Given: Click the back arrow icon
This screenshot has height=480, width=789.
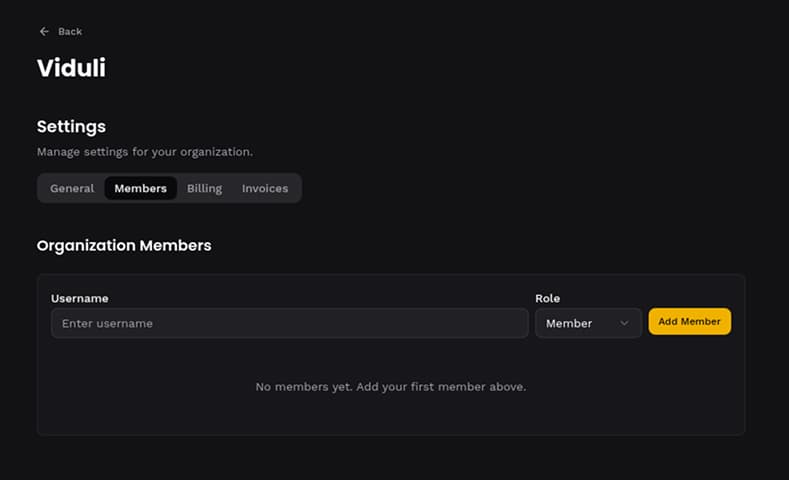Looking at the screenshot, I should (44, 31).
